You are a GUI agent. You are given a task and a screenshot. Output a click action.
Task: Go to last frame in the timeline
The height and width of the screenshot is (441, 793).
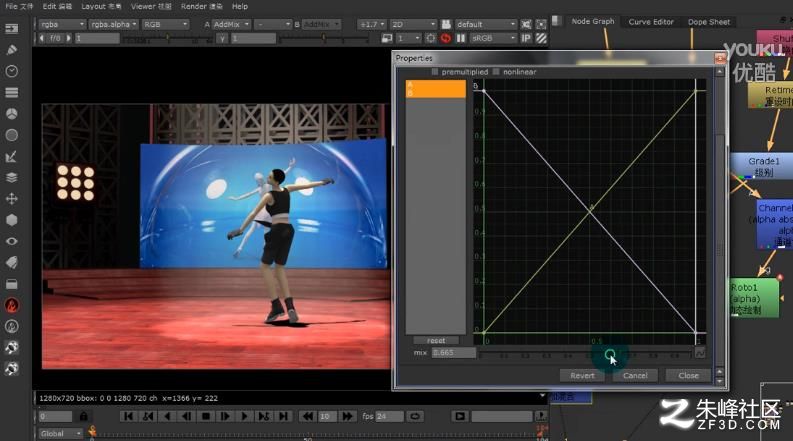click(x=283, y=416)
